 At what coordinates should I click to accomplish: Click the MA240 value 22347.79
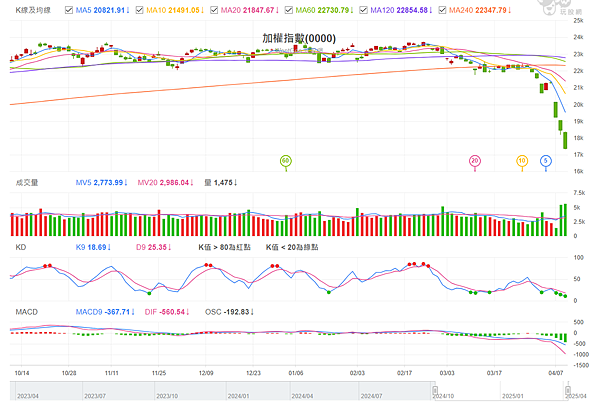coord(491,10)
